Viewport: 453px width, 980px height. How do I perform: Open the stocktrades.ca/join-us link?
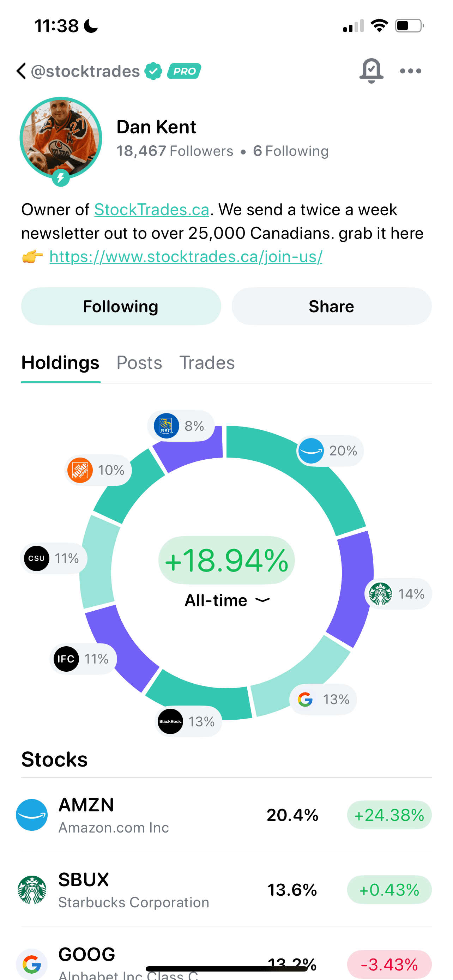tap(186, 257)
